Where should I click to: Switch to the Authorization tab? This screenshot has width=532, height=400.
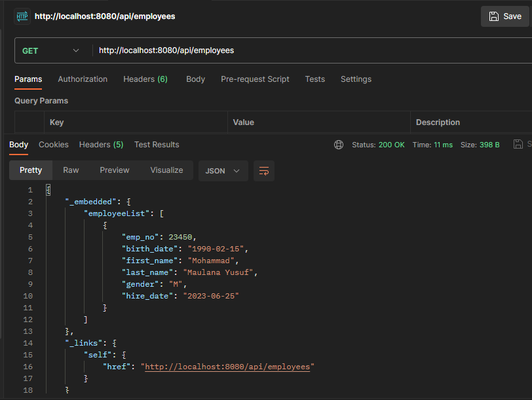82,79
